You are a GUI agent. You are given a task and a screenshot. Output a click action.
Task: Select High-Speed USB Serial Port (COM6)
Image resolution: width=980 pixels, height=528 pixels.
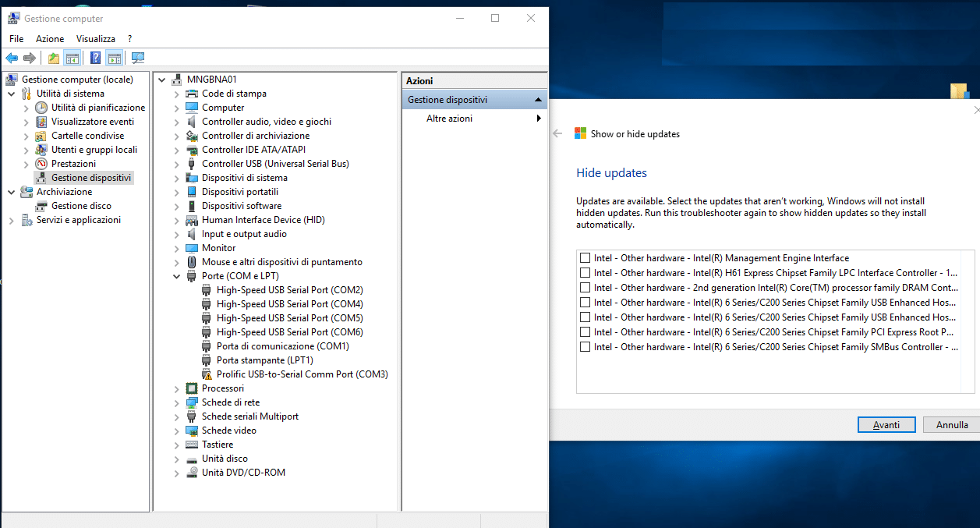(x=290, y=332)
